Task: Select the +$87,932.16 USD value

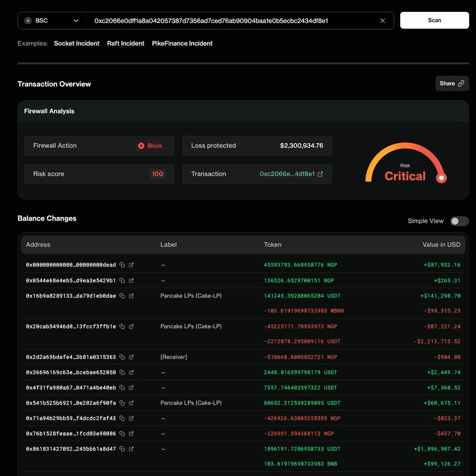Action: click(x=442, y=265)
